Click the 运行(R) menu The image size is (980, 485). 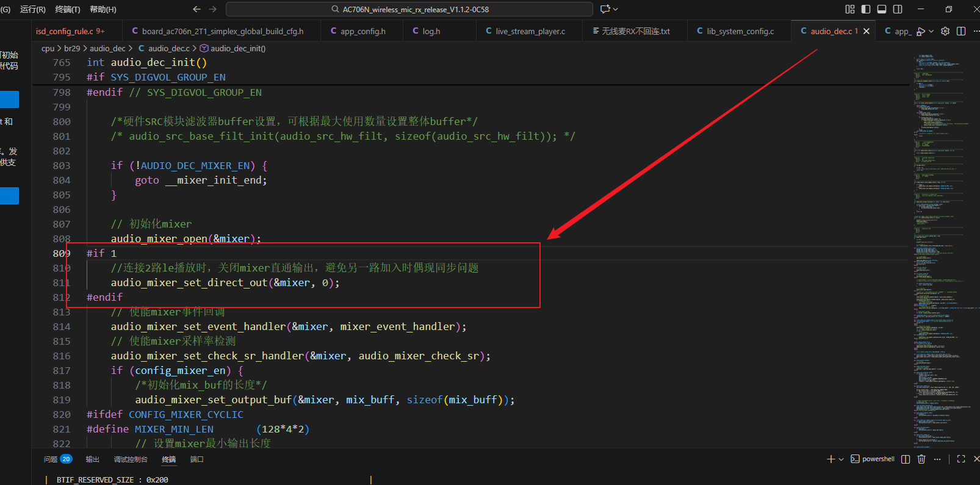[x=33, y=9]
